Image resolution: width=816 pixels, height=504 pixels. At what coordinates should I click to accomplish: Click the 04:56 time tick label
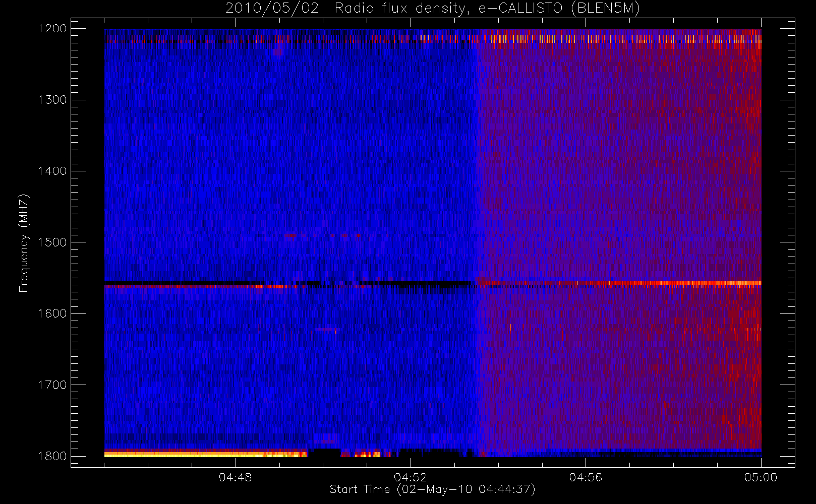pos(586,477)
